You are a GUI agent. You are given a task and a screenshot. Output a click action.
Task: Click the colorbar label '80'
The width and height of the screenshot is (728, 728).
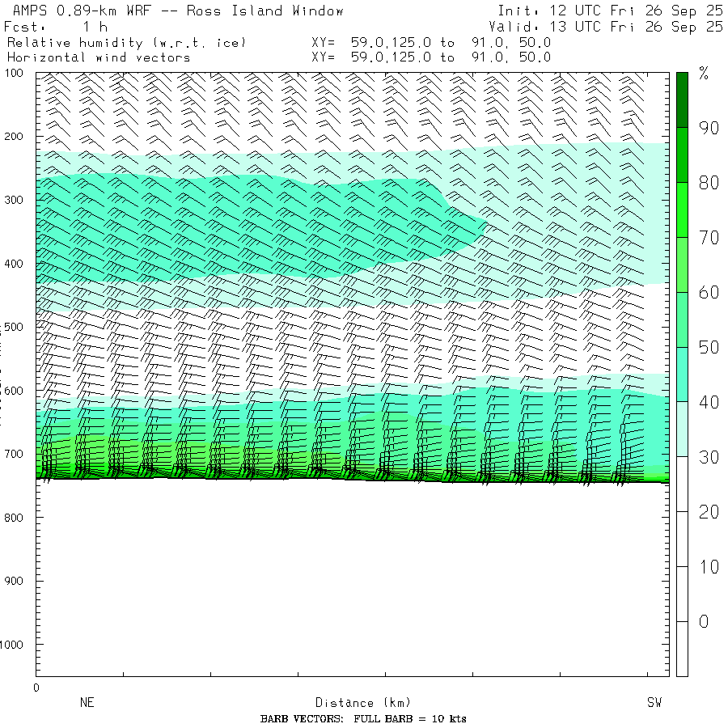pyautogui.click(x=709, y=183)
